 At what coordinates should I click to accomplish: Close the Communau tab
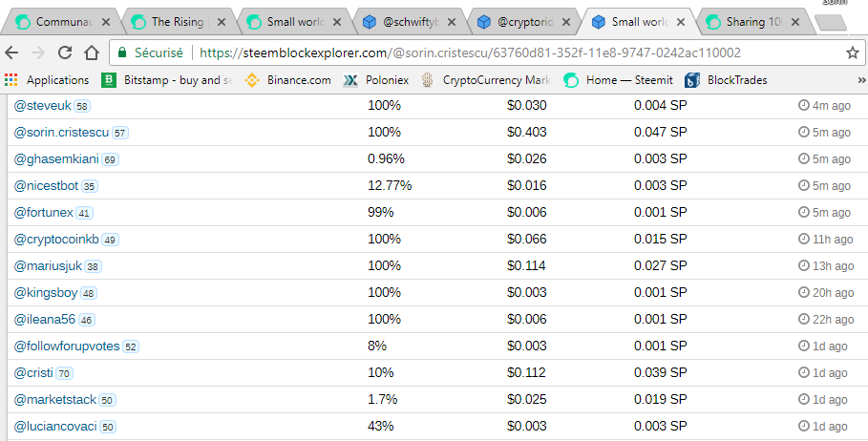click(x=106, y=22)
